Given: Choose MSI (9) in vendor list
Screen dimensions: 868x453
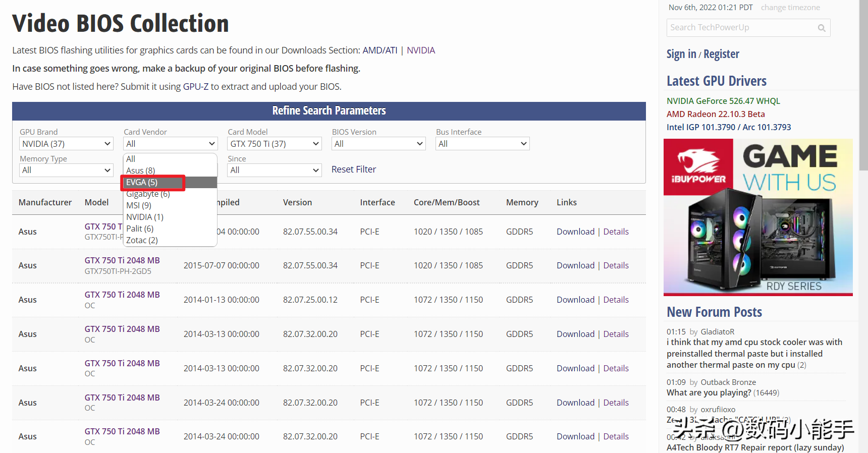Looking at the screenshot, I should [x=139, y=205].
